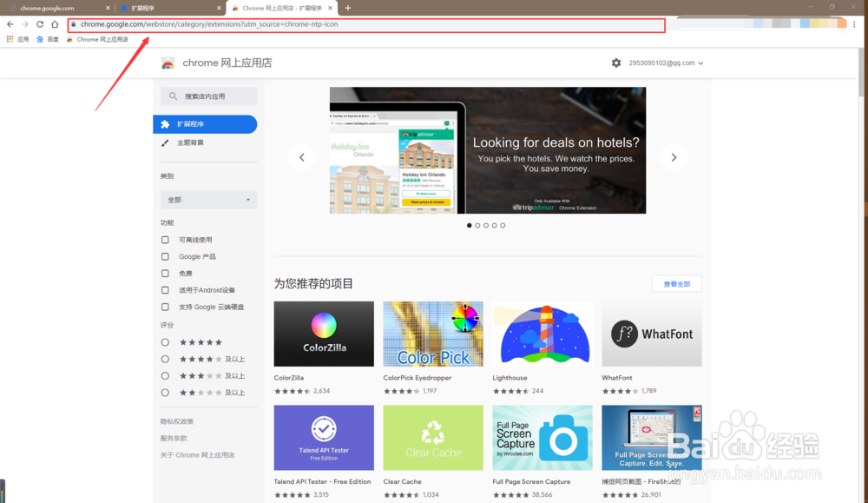868x503 pixels.
Task: Open the Full Page Screen Capture tile
Action: pos(542,438)
